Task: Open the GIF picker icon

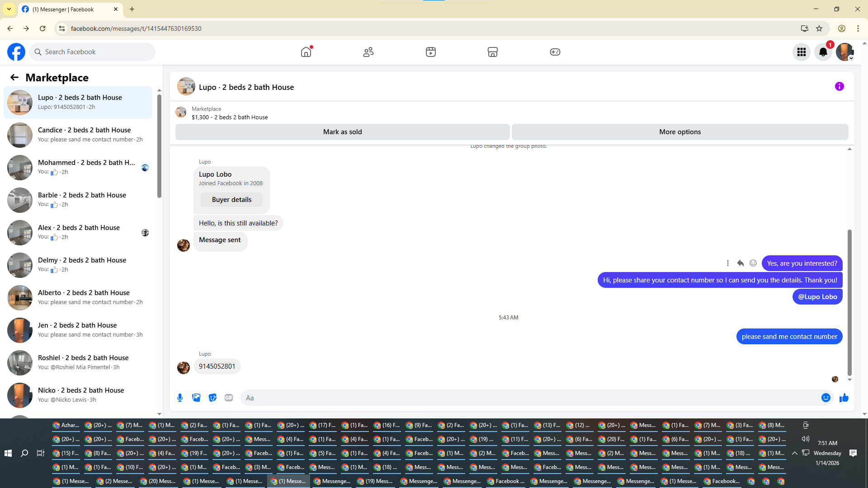Action: (229, 398)
